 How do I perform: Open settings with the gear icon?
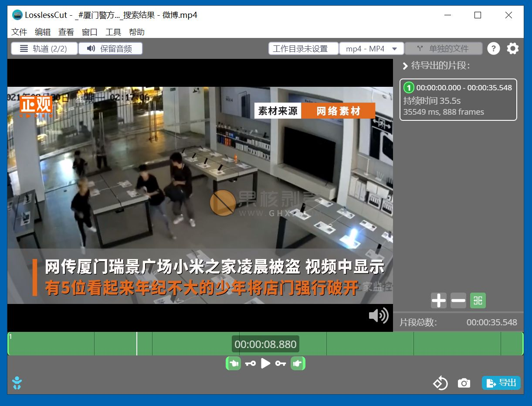coord(512,48)
